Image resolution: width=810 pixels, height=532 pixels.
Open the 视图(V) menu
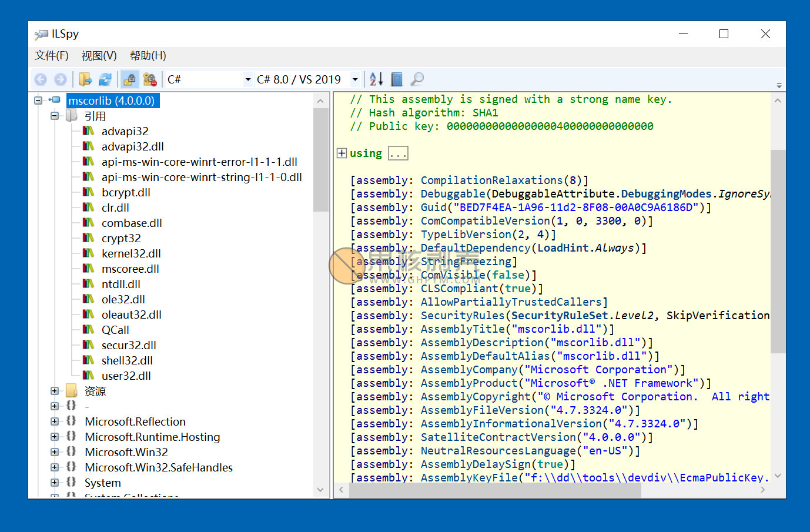pyautogui.click(x=99, y=56)
